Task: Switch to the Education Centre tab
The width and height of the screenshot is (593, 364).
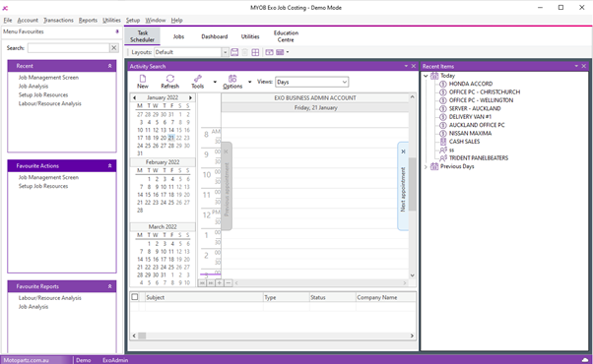Action: 286,36
